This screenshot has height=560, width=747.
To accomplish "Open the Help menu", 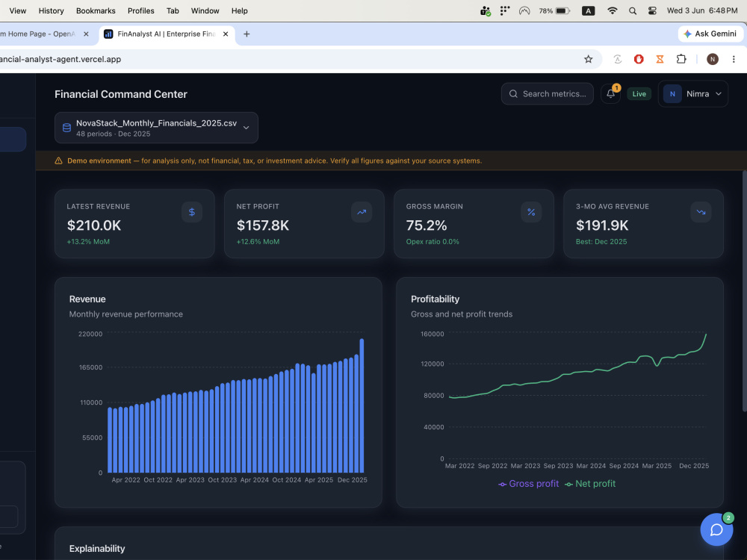I will click(x=240, y=10).
